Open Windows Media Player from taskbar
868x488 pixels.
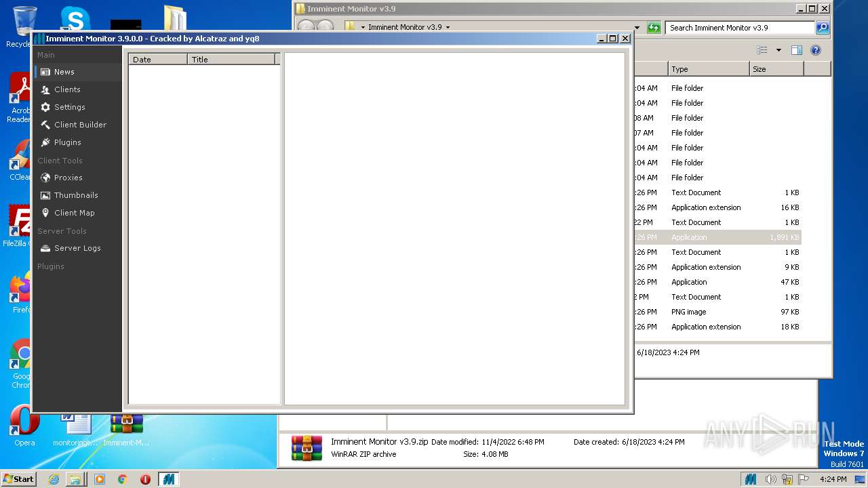99,479
